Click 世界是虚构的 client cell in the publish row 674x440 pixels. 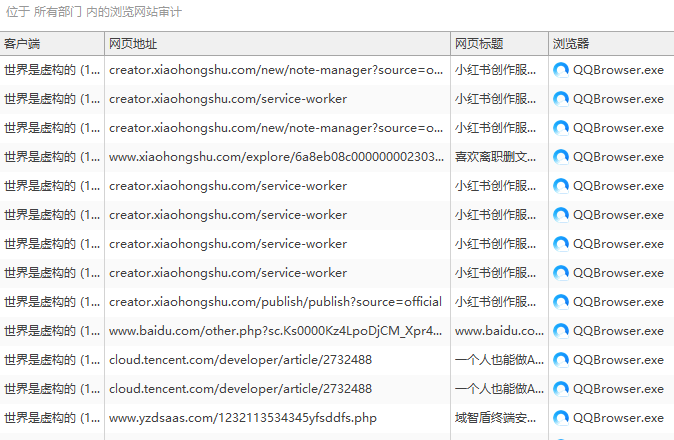52,302
